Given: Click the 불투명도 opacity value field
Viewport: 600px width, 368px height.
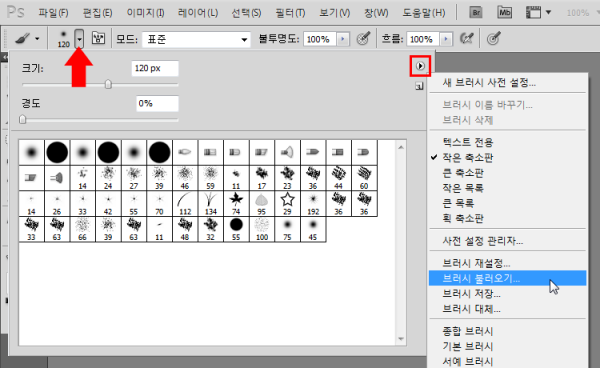Looking at the screenshot, I should tap(320, 39).
